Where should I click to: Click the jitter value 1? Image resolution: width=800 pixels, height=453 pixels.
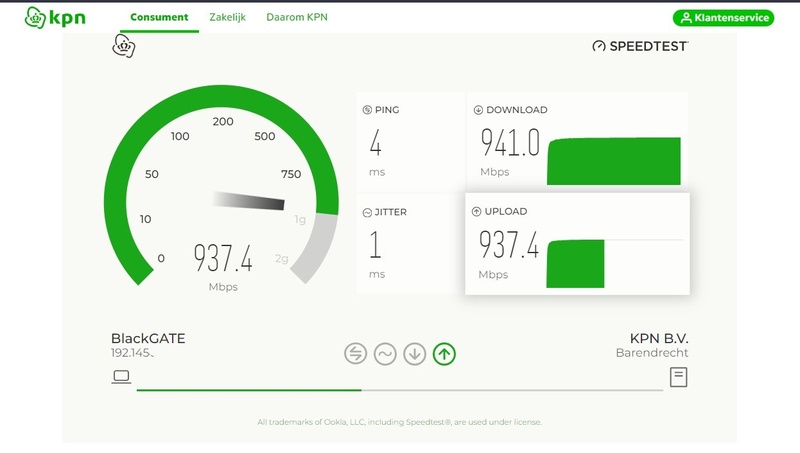375,244
